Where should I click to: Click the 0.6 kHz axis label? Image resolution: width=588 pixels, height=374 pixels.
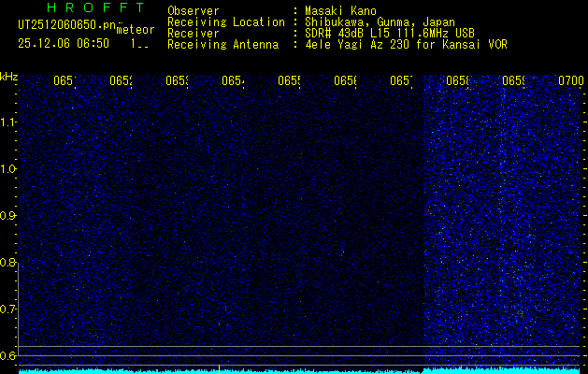pyautogui.click(x=7, y=356)
